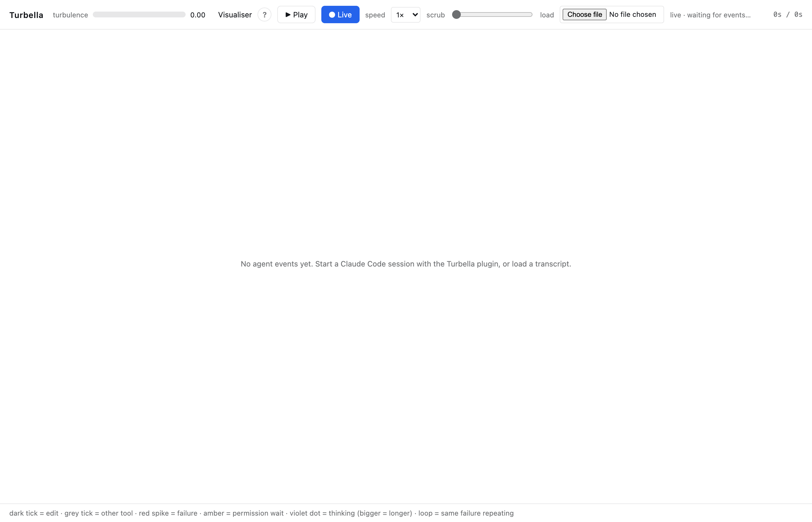Click the turbulence meter bar
This screenshot has width=812, height=522.
coord(139,14)
